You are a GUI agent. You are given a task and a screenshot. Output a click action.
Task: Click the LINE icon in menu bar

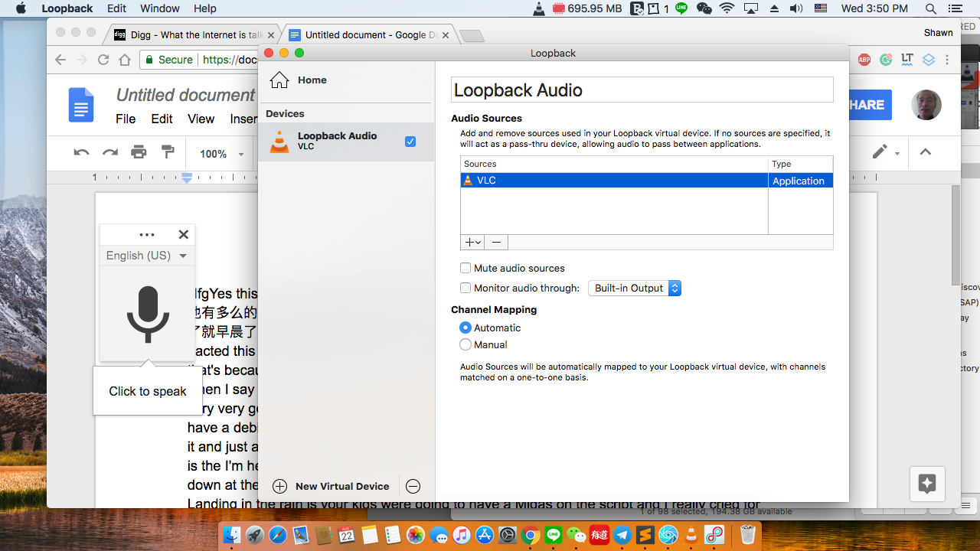[681, 8]
